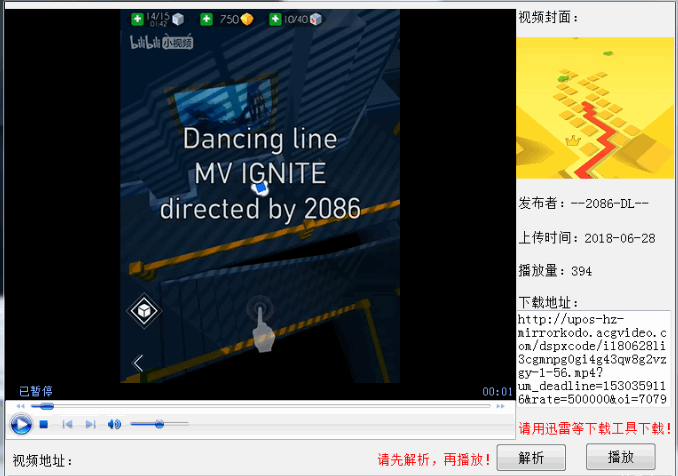Click the yellow video cover thumbnail
Screen dimensions: 678x476
tap(595, 108)
